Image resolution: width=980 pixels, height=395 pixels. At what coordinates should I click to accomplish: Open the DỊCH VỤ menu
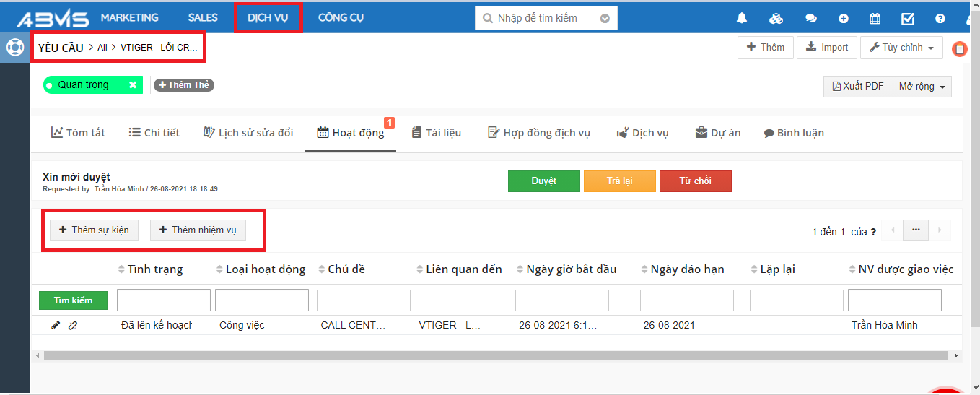(268, 17)
